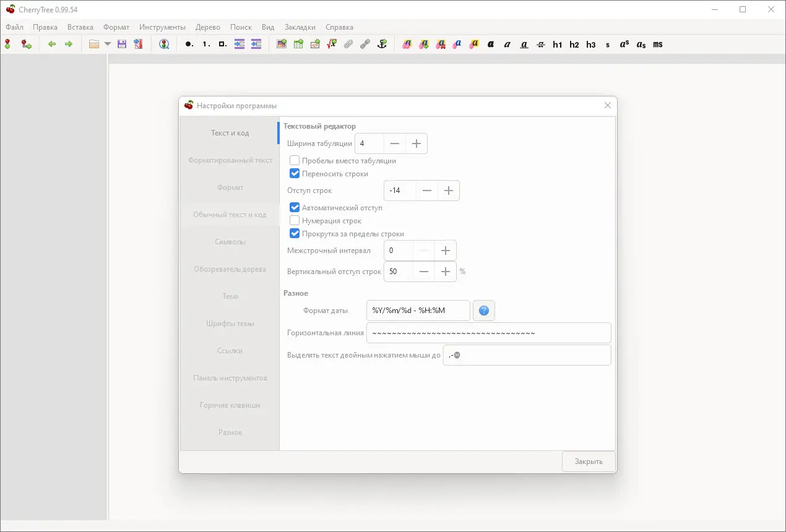
Task: Add a child node icon
Action: point(26,44)
